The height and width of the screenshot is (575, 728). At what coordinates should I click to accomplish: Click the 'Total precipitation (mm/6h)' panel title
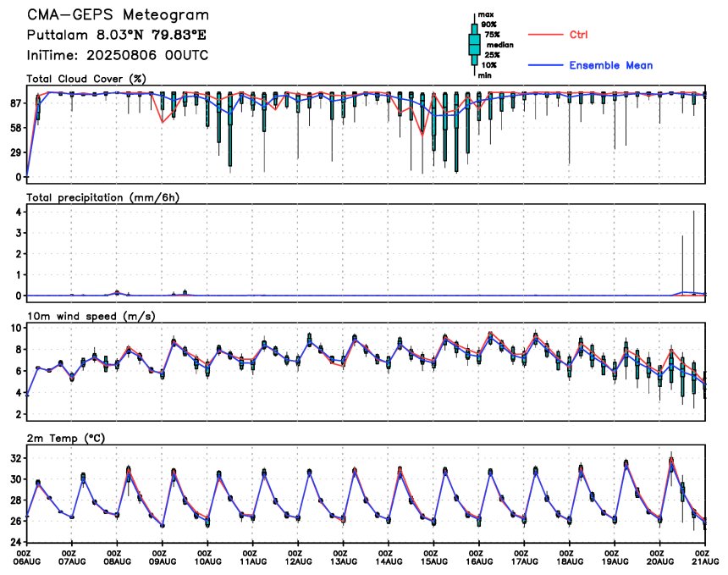102,198
